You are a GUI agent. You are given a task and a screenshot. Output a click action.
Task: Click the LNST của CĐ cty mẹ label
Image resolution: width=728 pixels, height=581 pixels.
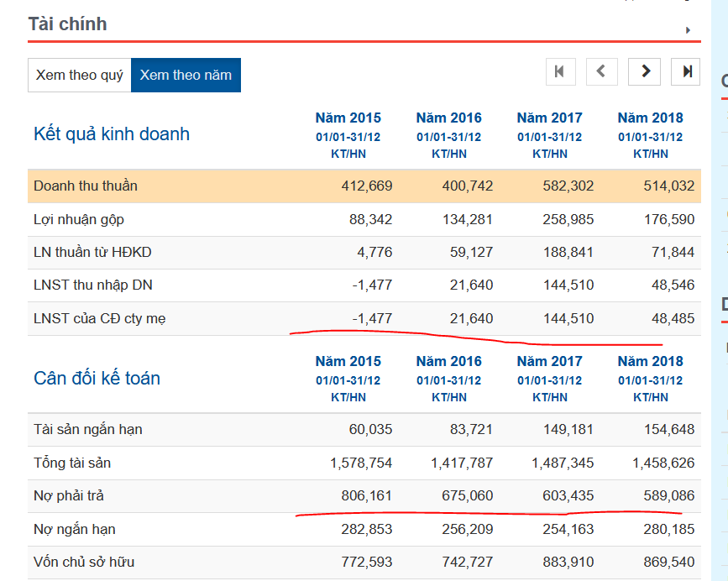click(100, 318)
